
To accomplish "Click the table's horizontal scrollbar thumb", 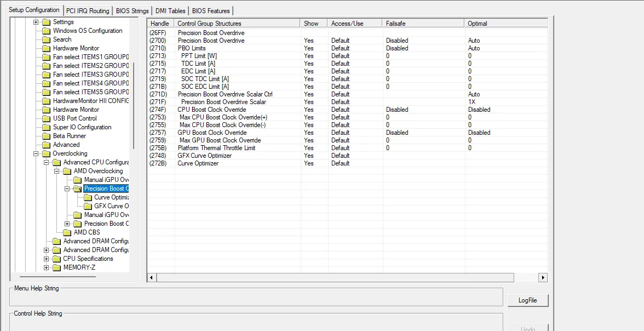I will pos(335,277).
